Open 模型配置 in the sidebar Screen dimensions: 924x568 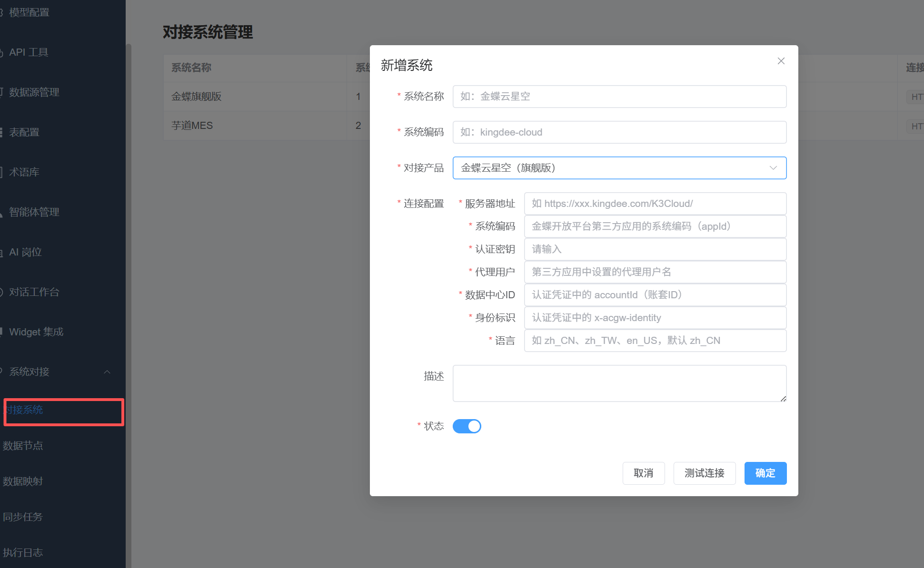coord(29,12)
